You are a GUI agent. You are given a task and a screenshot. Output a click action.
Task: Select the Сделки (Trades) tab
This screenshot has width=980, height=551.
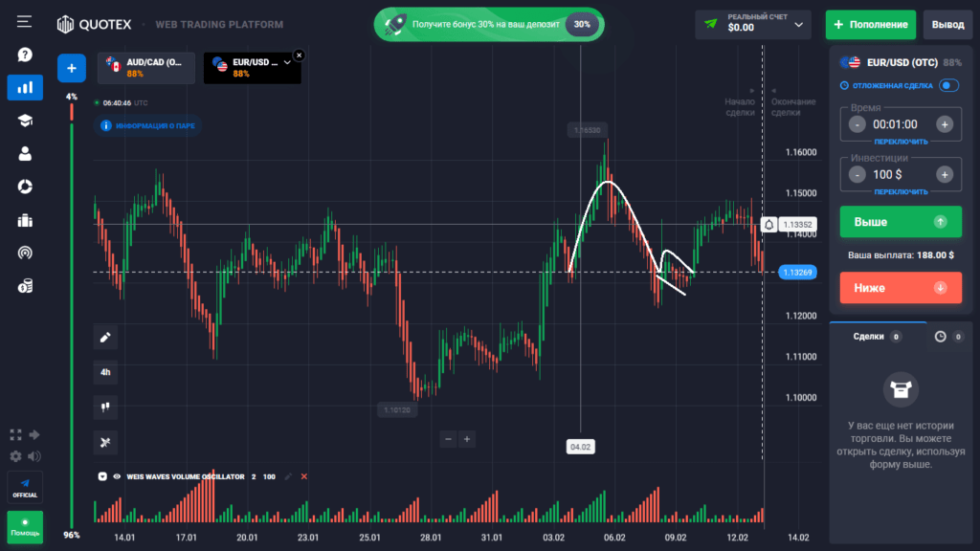869,337
